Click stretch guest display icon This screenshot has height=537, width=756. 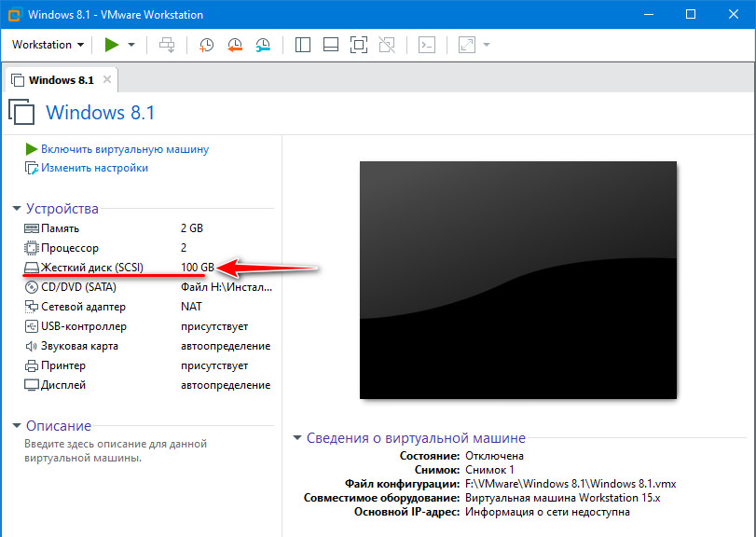(467, 45)
